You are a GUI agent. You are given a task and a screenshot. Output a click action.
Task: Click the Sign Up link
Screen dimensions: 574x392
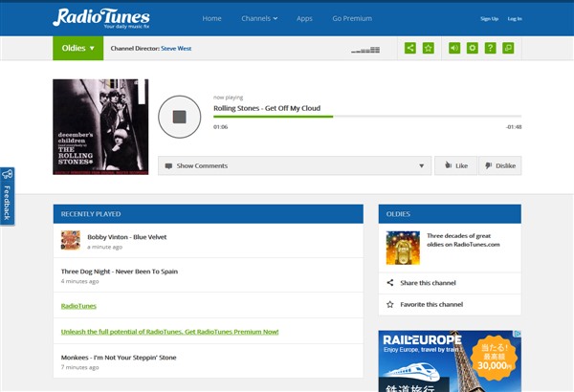[489, 19]
